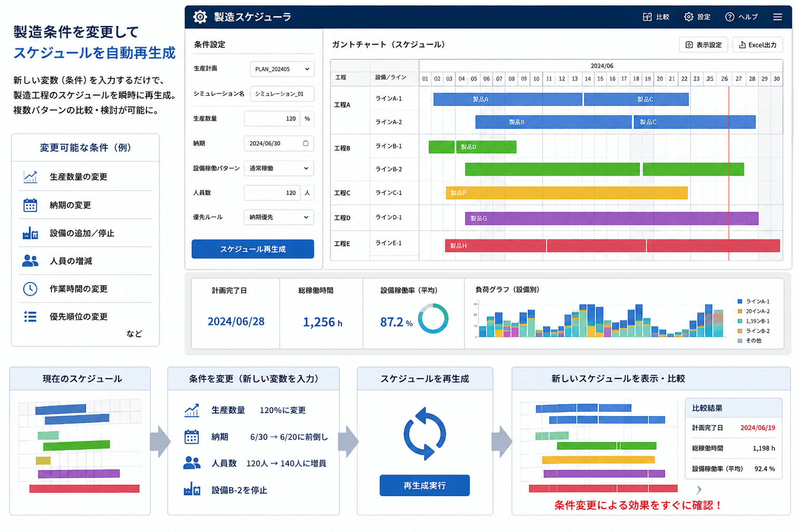Click the 人員数 value field
The image size is (798, 532).
pyautogui.click(x=272, y=193)
